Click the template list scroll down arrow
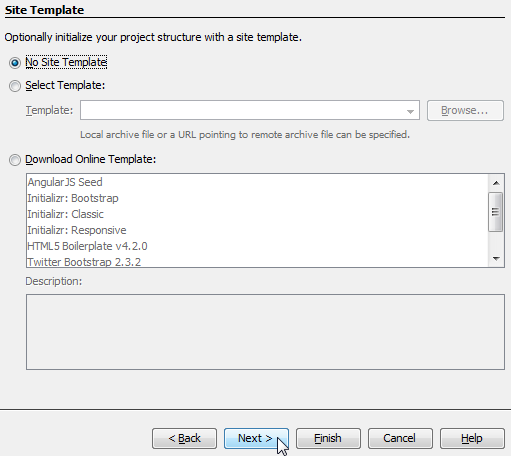This screenshot has height=456, width=511. tap(496, 258)
